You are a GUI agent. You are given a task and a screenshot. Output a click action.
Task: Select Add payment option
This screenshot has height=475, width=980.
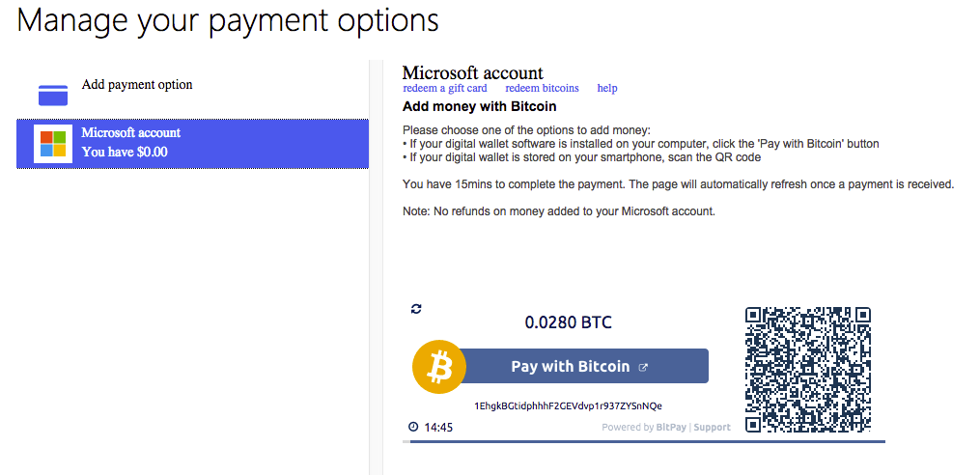pyautogui.click(x=137, y=85)
